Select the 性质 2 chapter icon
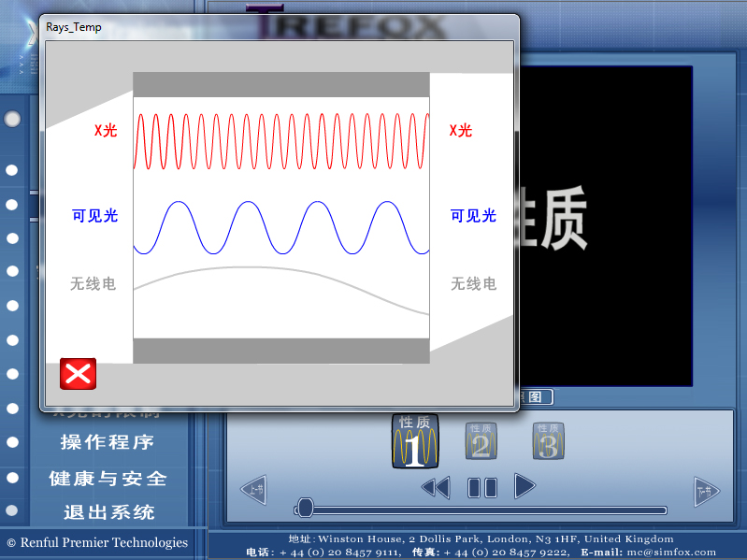This screenshot has width=747, height=560. (x=481, y=441)
